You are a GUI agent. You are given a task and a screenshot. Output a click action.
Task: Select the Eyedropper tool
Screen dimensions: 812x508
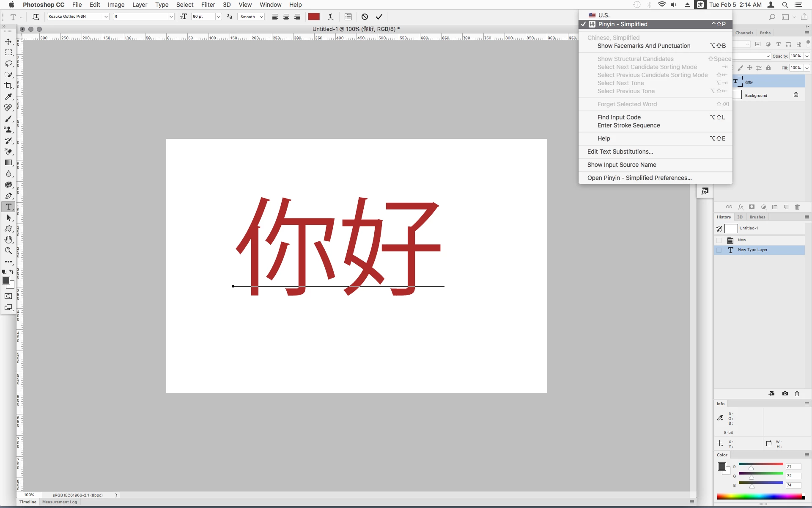pos(8,97)
